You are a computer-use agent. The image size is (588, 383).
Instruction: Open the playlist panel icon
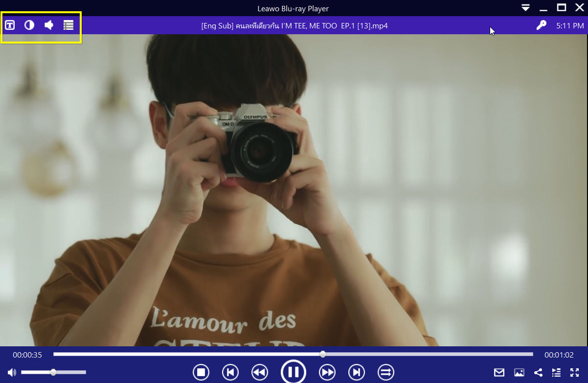coord(68,24)
